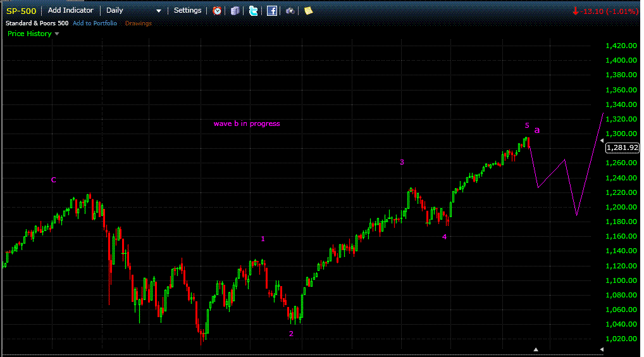This screenshot has height=357, width=644.
Task: Select the magenta wave label 'C'
Action: pyautogui.click(x=53, y=180)
